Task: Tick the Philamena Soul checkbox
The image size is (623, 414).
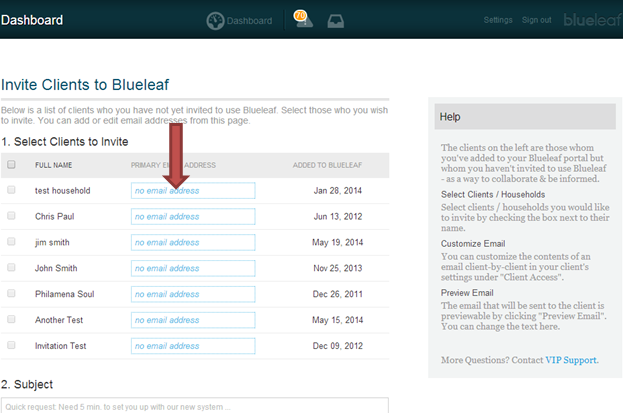Action: click(11, 293)
